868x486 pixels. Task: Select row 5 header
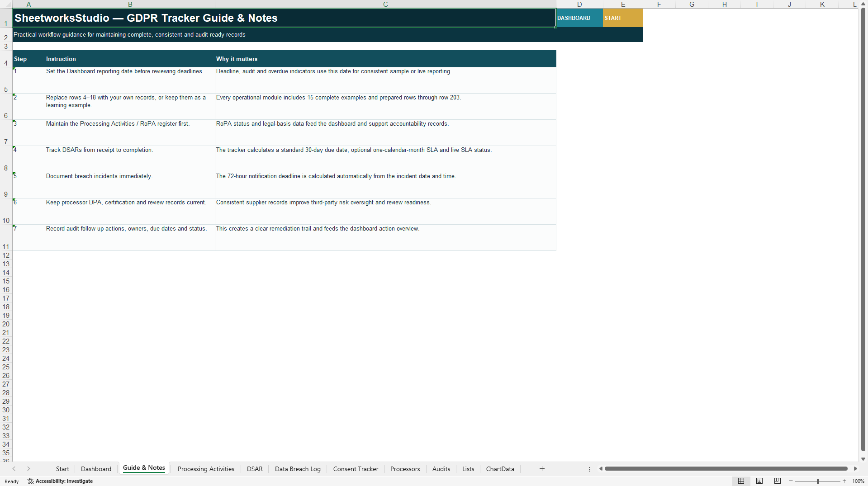6,80
